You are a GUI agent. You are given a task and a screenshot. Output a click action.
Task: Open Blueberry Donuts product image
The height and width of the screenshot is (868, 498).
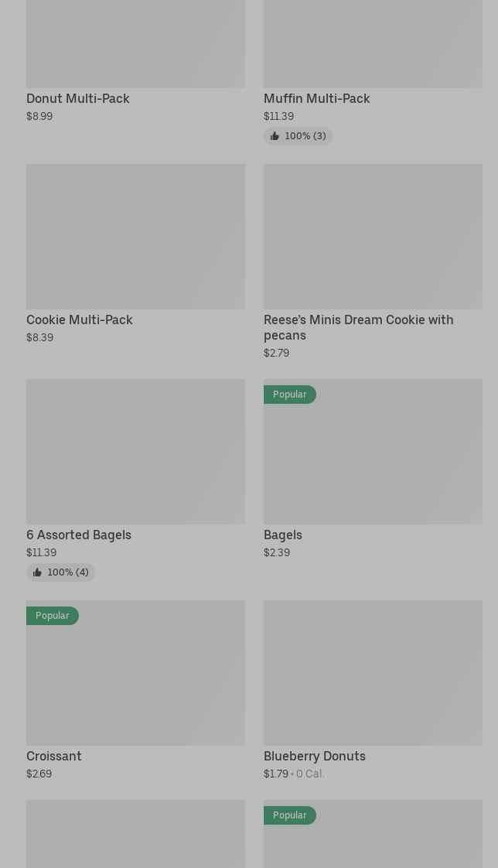coord(373,672)
